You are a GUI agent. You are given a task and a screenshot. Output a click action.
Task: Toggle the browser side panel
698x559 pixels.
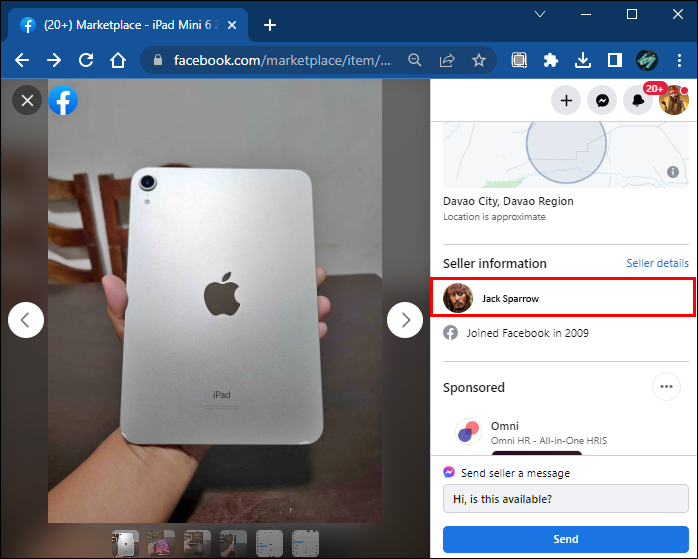point(615,60)
